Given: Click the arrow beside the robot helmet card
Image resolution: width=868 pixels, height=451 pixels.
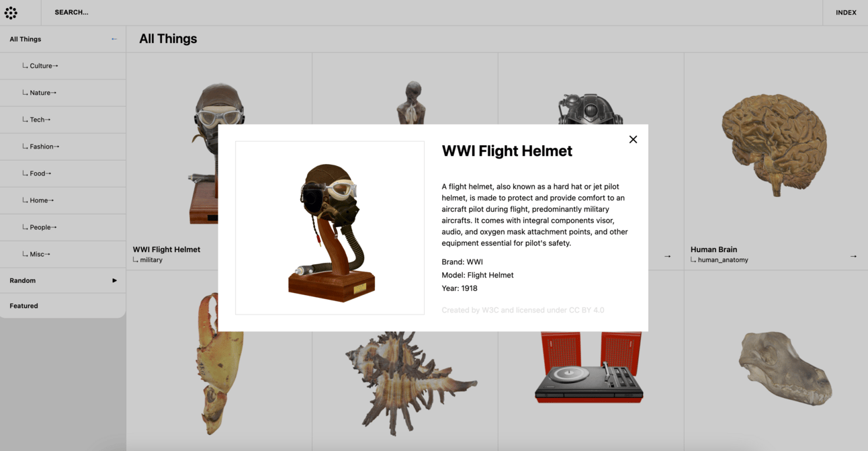Looking at the screenshot, I should click(x=667, y=256).
